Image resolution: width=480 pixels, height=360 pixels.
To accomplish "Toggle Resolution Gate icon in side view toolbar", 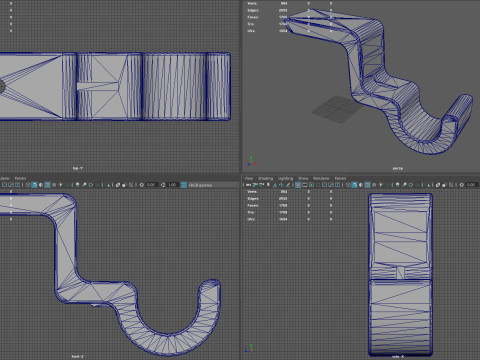I will (x=311, y=185).
